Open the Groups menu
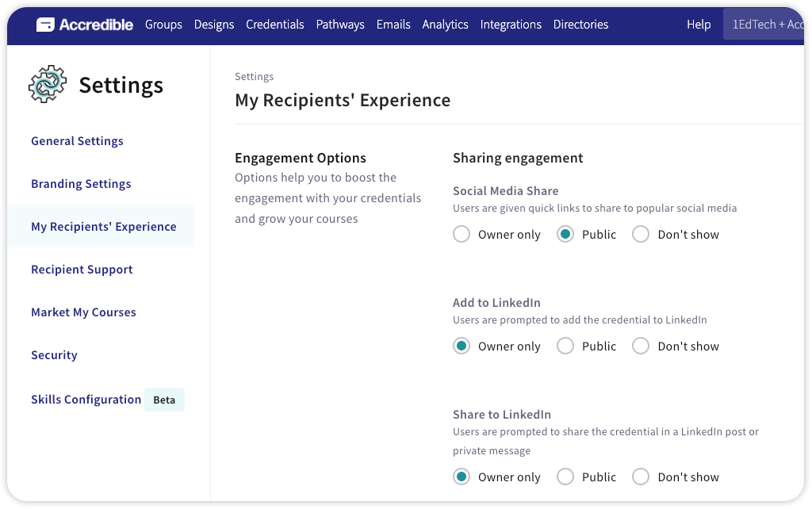This screenshot has height=509, width=812. 163,25
